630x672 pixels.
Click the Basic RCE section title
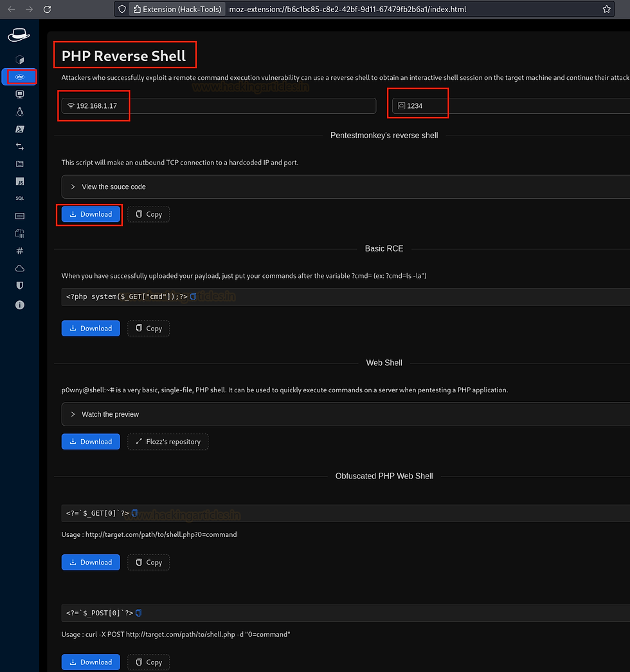tap(384, 249)
